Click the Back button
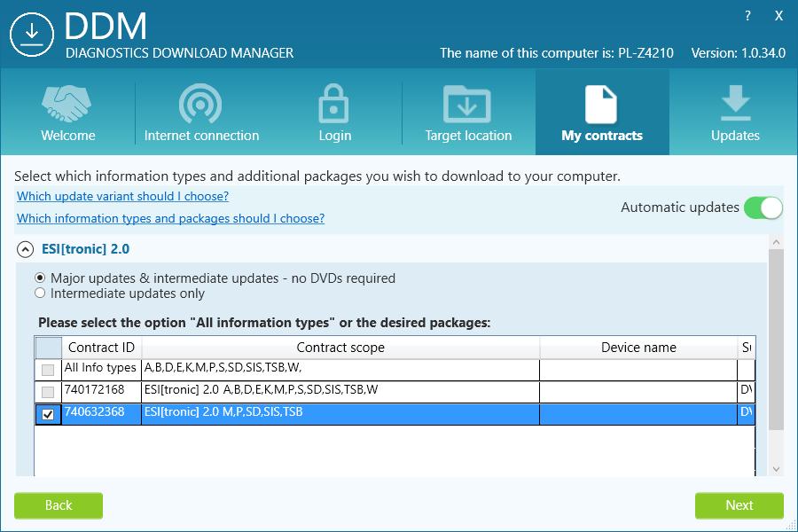This screenshot has height=532, width=798. pos(59,505)
